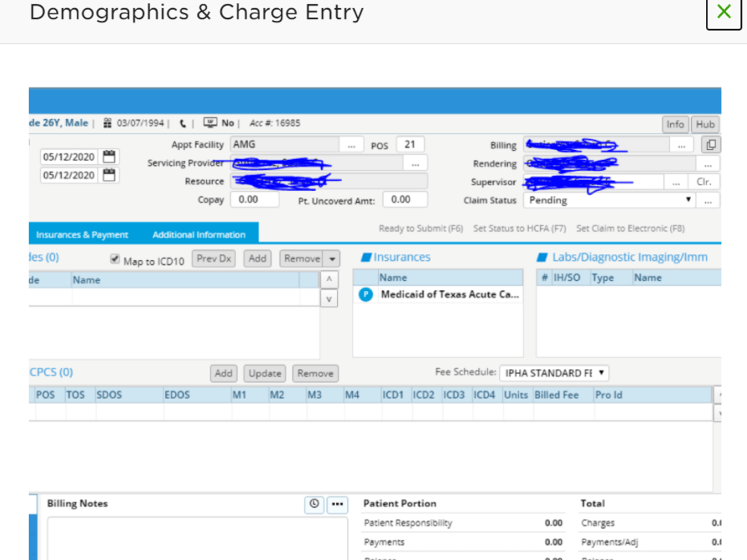The height and width of the screenshot is (560, 747).
Task: Switch to Insurances & Payment tab
Action: coord(82,234)
